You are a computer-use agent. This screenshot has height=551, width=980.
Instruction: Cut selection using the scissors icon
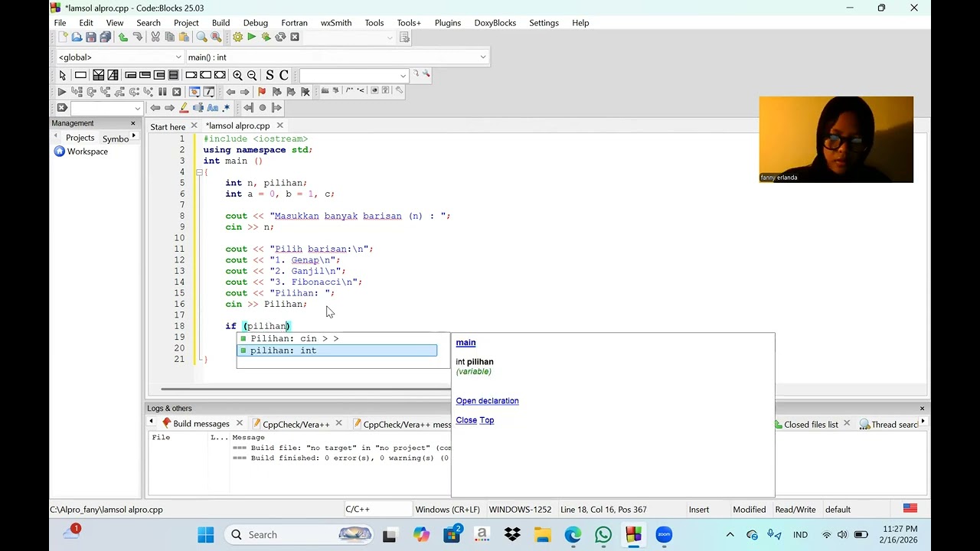155,37
